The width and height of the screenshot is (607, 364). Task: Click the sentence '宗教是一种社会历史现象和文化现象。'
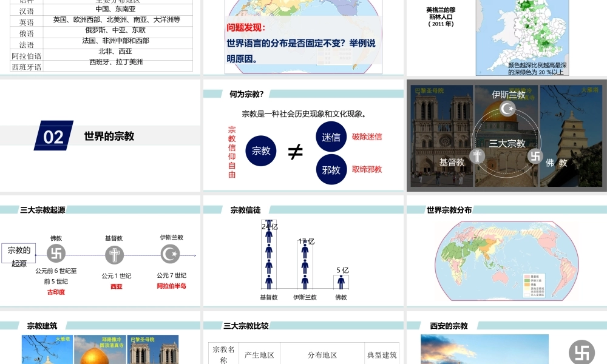click(x=304, y=113)
